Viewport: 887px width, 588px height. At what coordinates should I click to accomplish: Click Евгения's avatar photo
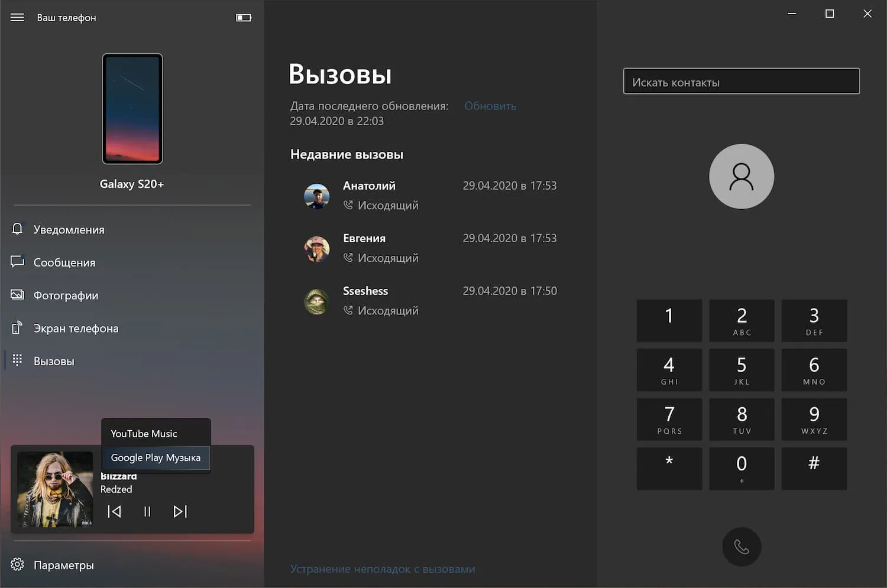[x=317, y=249]
